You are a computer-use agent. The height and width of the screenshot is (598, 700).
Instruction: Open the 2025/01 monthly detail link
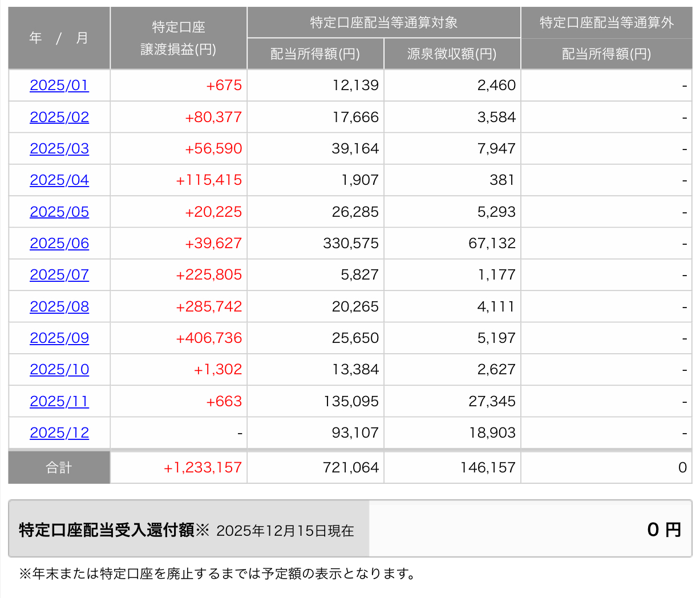(59, 86)
